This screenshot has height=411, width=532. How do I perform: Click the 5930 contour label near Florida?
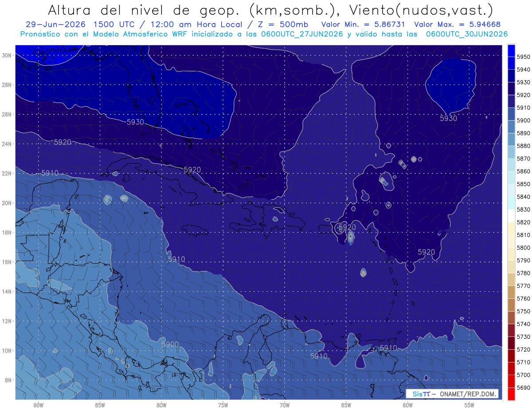(x=136, y=122)
